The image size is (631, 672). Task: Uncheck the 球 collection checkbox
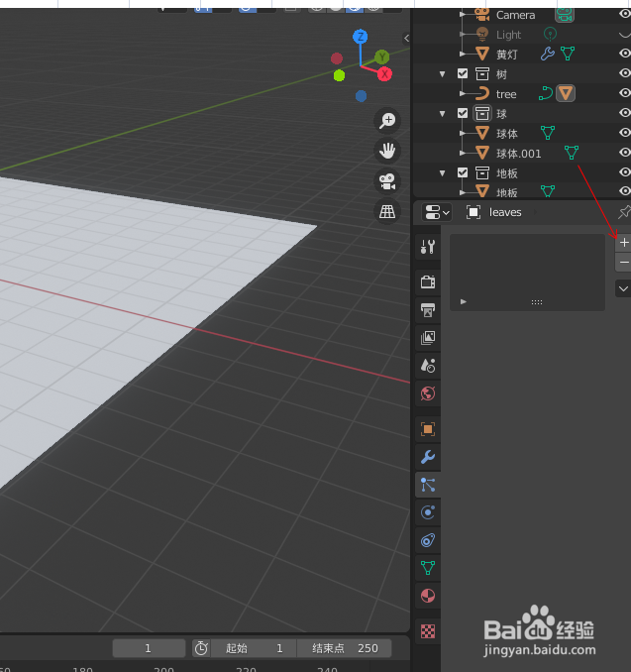tap(463, 113)
